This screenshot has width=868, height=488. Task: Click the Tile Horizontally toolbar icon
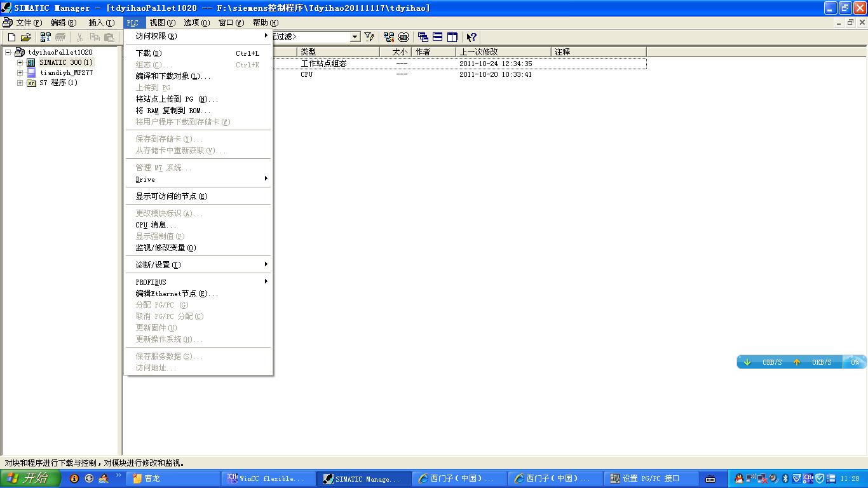coord(437,37)
